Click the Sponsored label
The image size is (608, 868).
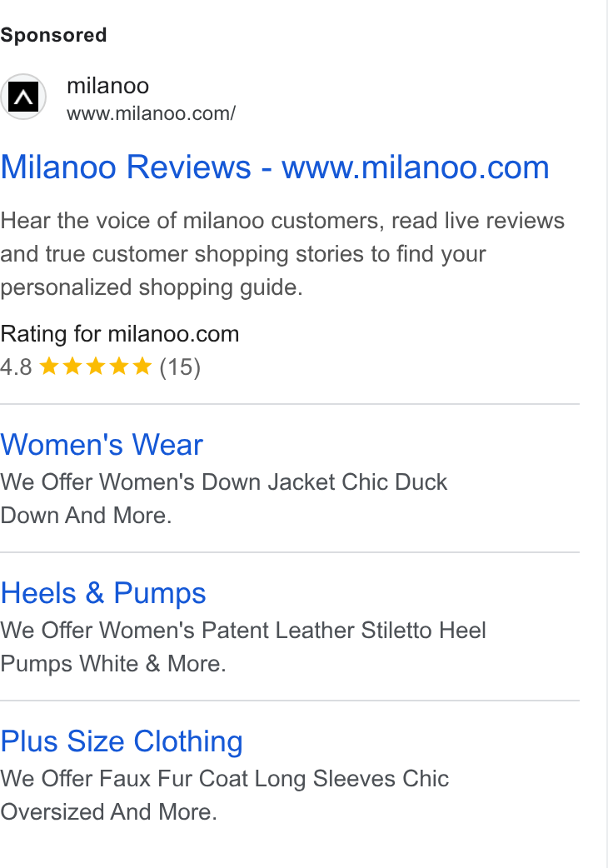(x=53, y=36)
